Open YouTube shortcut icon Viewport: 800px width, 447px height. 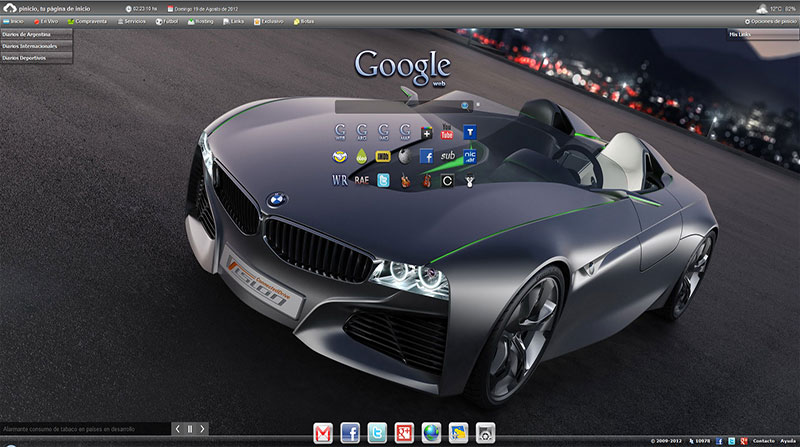click(x=448, y=133)
